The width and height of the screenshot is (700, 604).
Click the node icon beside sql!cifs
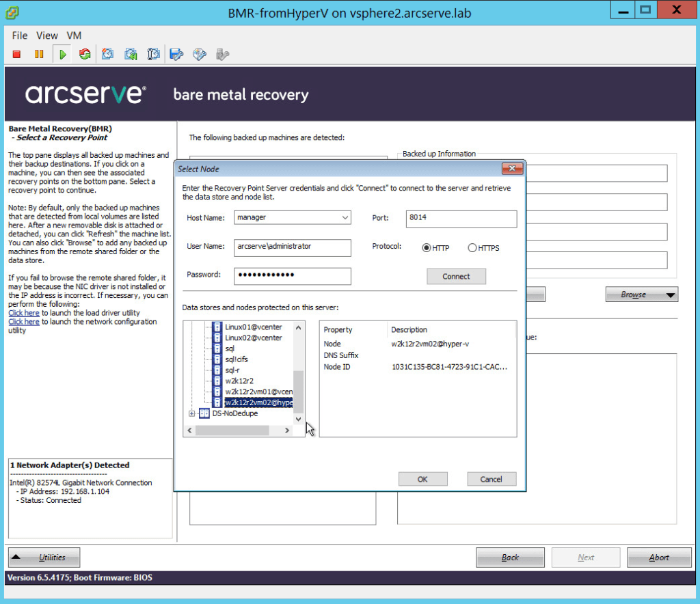(217, 359)
